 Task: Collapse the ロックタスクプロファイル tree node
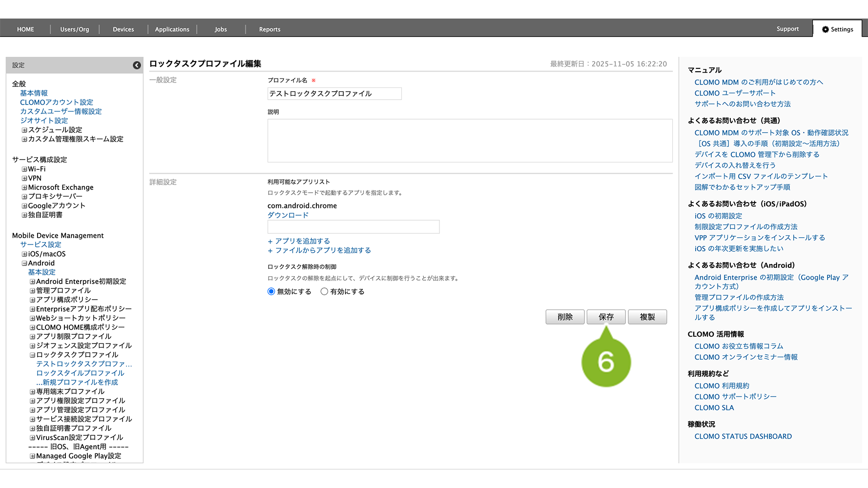click(32, 355)
